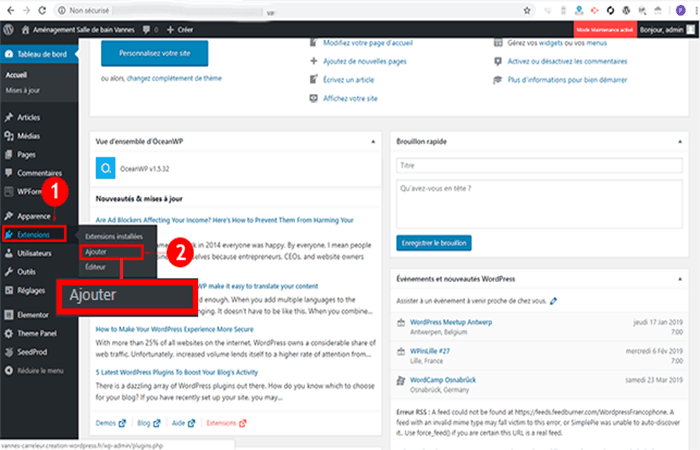This screenshot has width=700, height=450.
Task: Open 5 Latest WordPress Plugins article
Action: [177, 372]
